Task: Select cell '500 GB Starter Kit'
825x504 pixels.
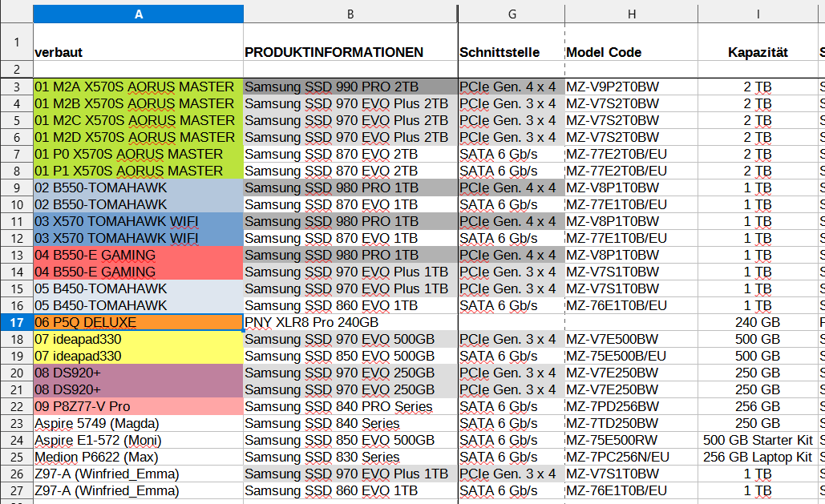Action: coord(758,441)
